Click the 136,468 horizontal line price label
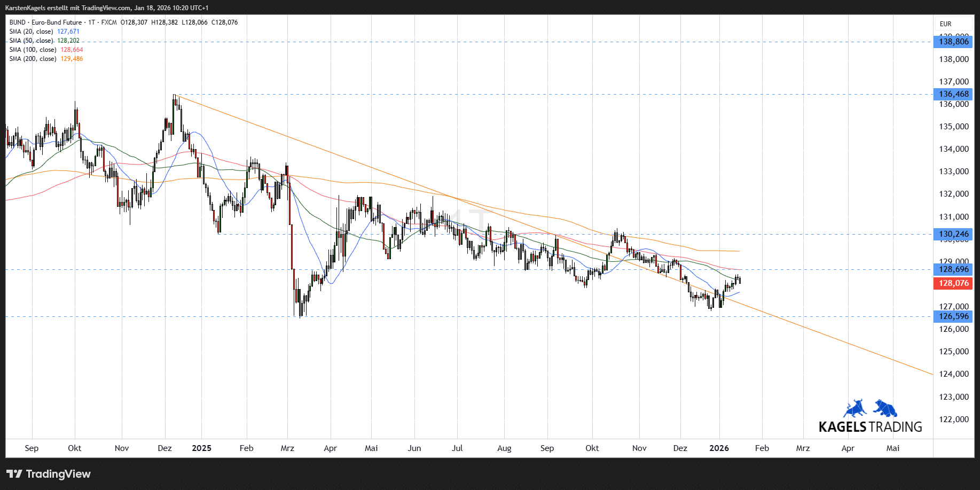The width and height of the screenshot is (980, 490). coord(953,94)
